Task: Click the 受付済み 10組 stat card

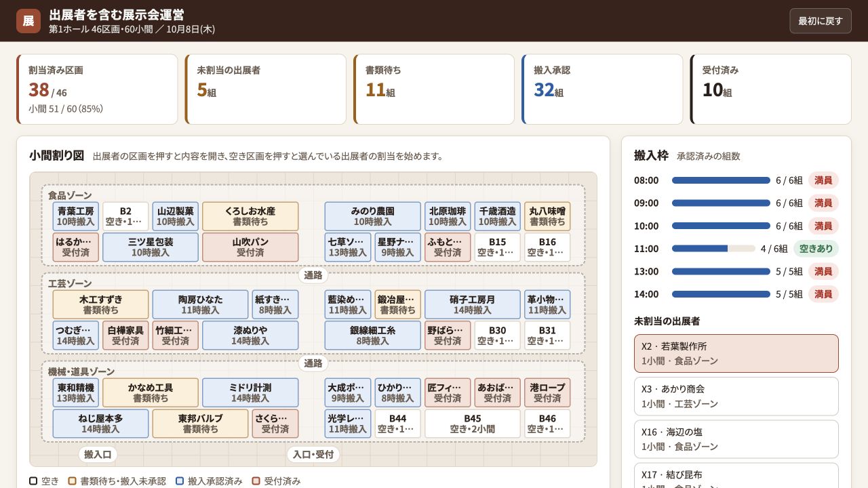Action: (x=770, y=89)
